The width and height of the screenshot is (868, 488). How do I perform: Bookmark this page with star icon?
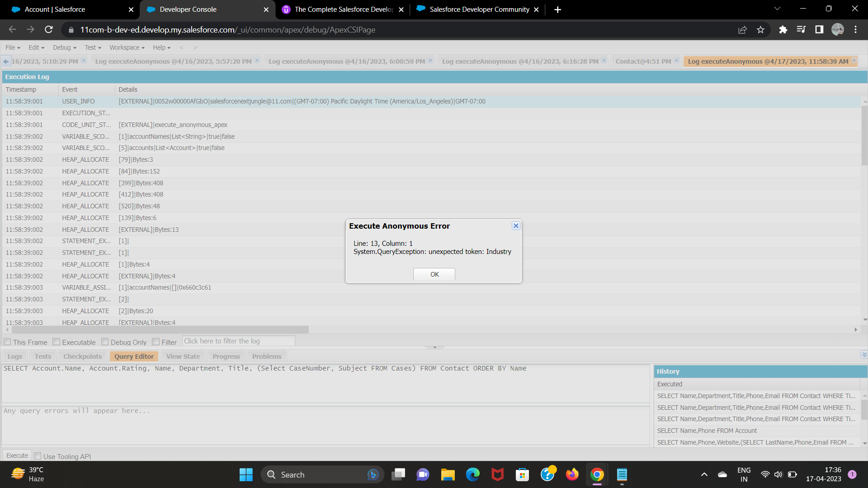(760, 30)
